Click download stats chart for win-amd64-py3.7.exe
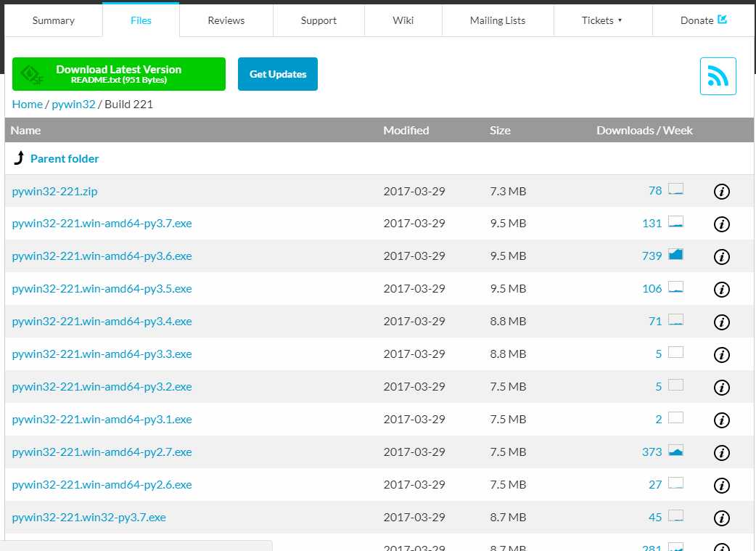756x551 pixels. [675, 221]
